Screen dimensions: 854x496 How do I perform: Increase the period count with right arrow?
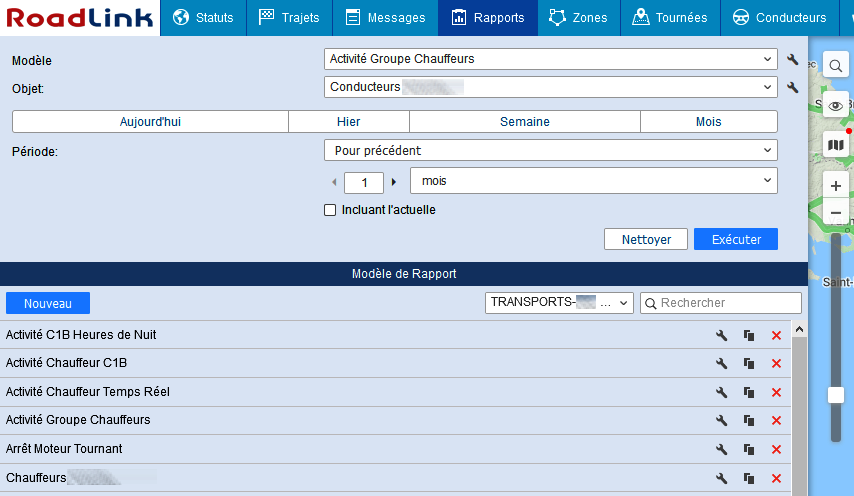click(394, 182)
